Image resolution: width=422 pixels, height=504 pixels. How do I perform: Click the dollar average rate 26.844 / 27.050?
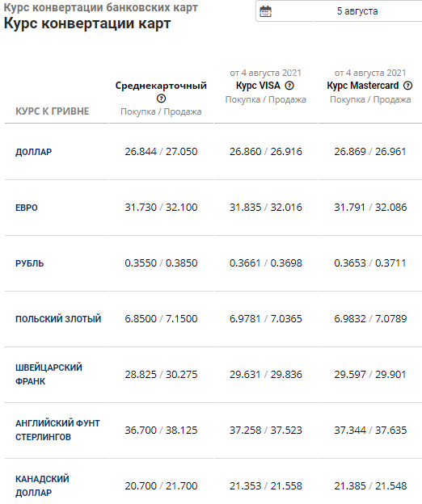tap(161, 151)
